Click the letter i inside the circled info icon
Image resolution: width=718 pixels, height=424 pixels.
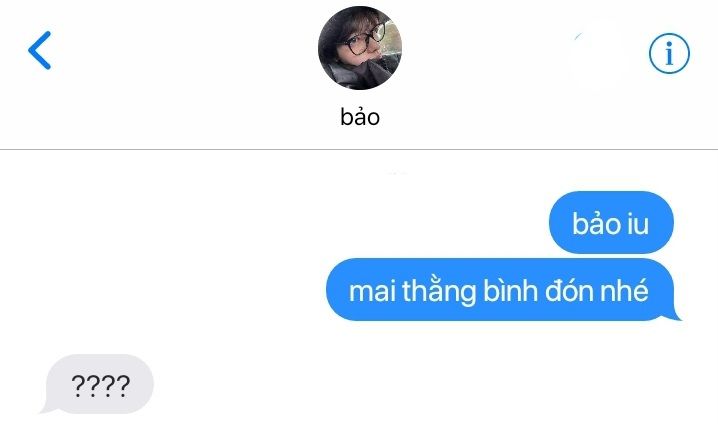[x=669, y=54]
